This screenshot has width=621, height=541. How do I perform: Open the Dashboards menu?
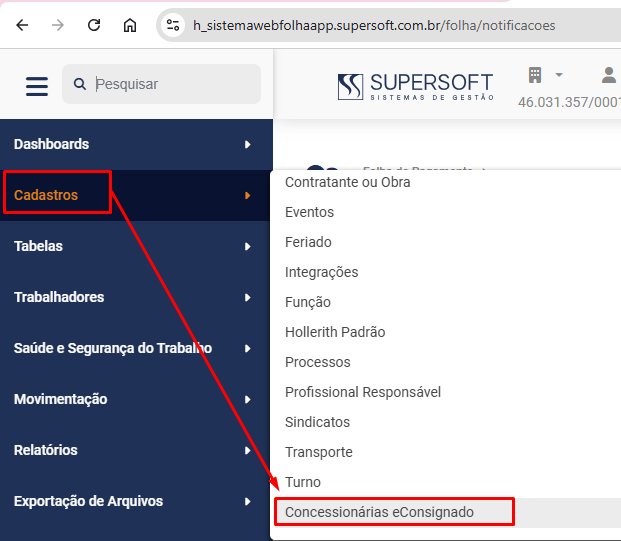pos(136,145)
